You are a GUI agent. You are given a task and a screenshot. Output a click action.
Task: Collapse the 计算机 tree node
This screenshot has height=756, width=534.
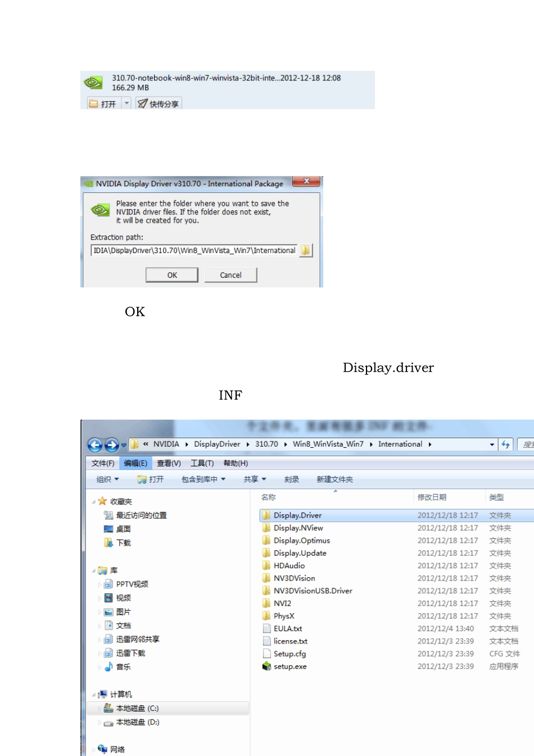click(x=94, y=695)
